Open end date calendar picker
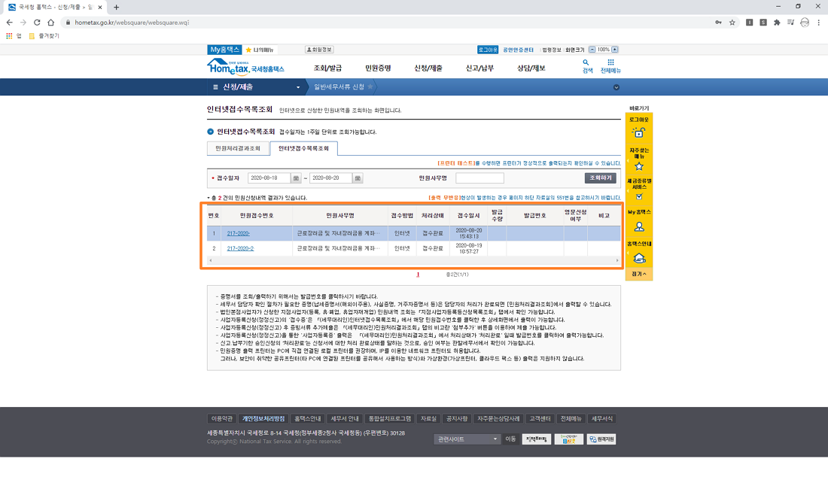The width and height of the screenshot is (828, 504). [x=358, y=178]
